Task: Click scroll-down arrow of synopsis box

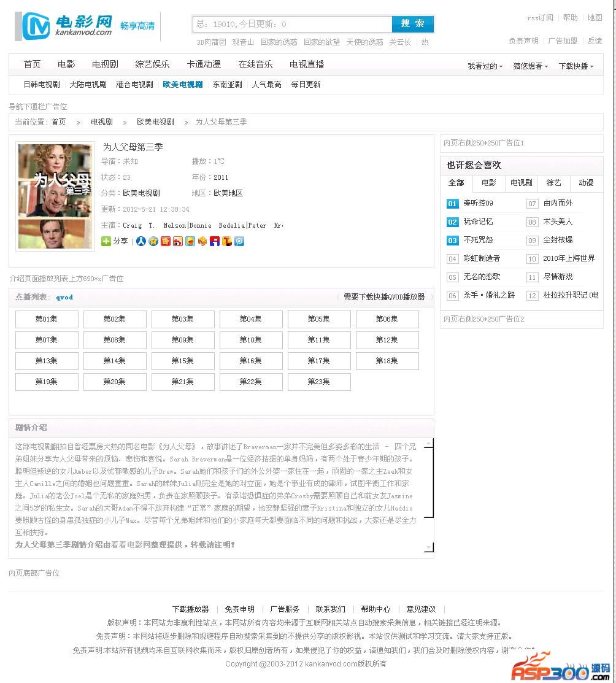Action: (429, 547)
